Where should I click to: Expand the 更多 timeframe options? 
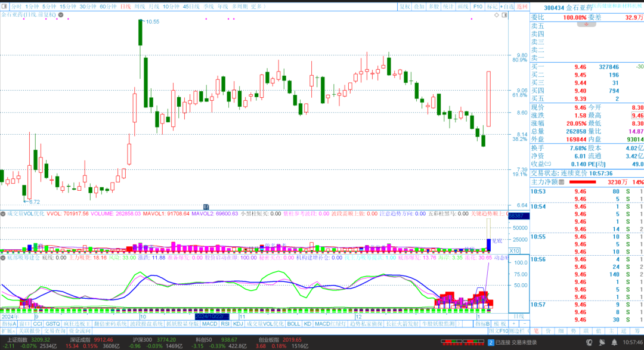[x=258, y=7]
